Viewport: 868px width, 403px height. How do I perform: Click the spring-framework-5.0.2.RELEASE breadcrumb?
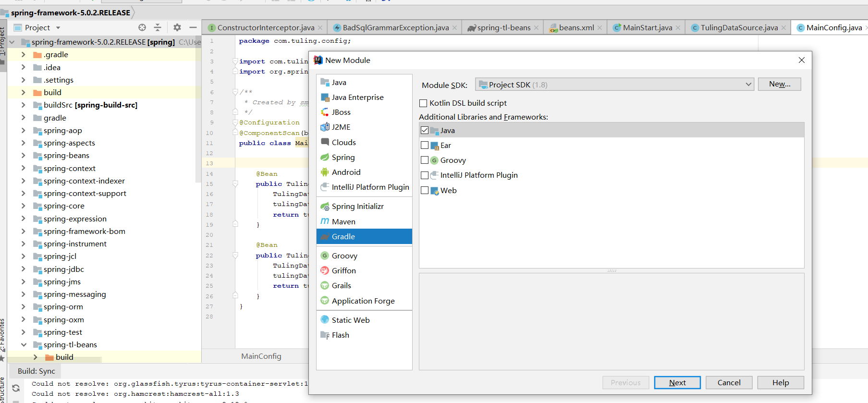(71, 12)
